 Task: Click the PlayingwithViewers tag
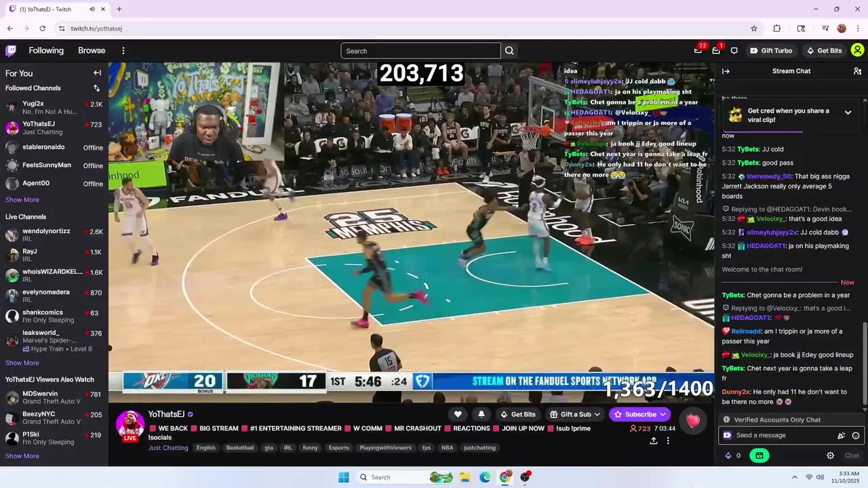coord(385,448)
